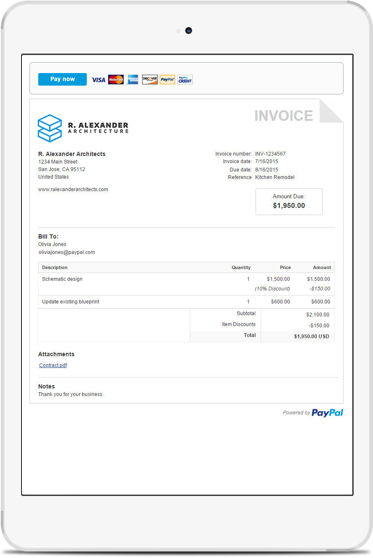Select the American Express icon
This screenshot has height=558, width=373.
click(x=133, y=80)
